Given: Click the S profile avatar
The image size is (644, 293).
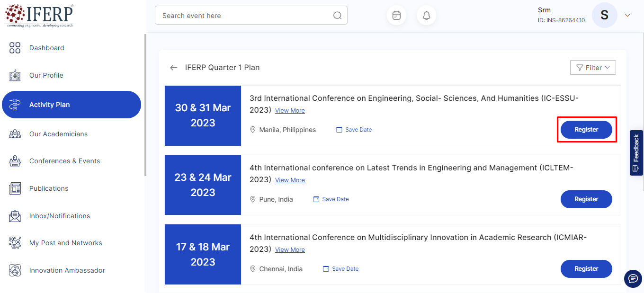Looking at the screenshot, I should [604, 15].
